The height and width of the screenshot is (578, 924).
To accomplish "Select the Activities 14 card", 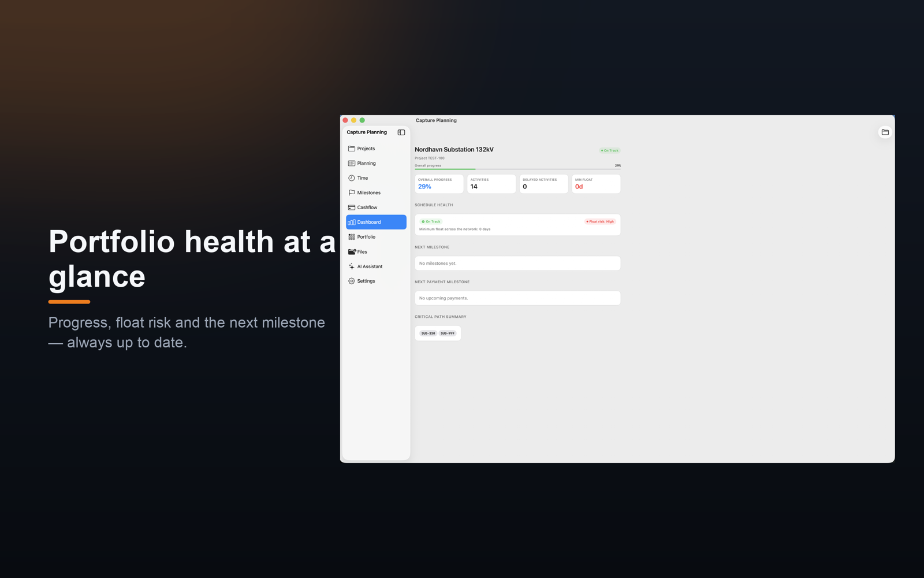I will pyautogui.click(x=491, y=184).
